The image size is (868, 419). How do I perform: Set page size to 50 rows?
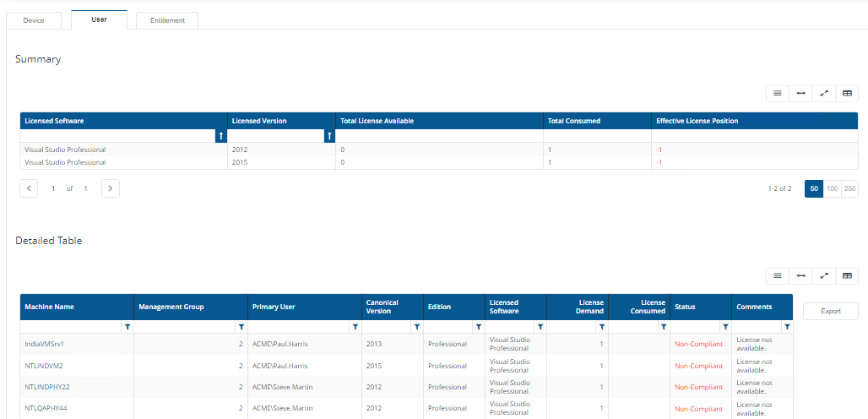[814, 188]
